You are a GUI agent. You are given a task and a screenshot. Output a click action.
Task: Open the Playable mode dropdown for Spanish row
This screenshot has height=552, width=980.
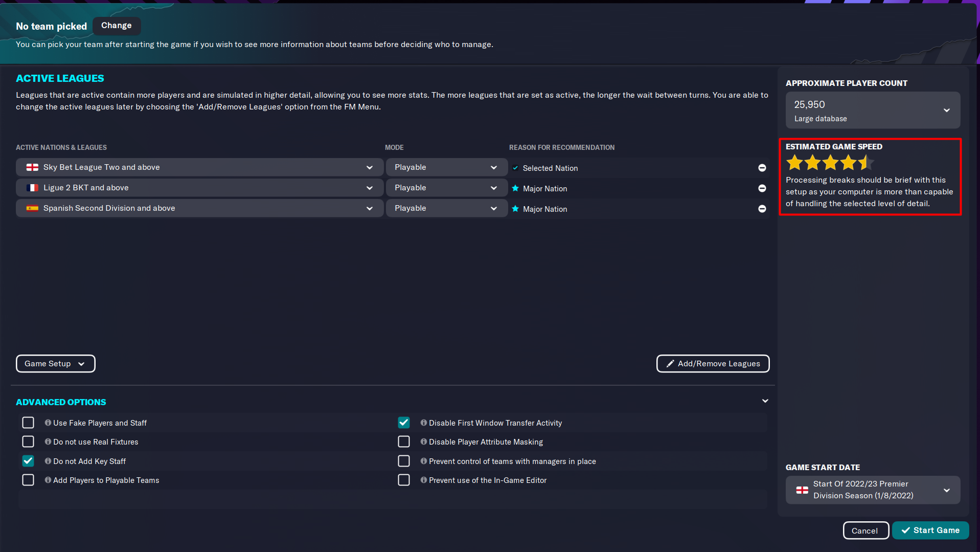pyautogui.click(x=446, y=208)
